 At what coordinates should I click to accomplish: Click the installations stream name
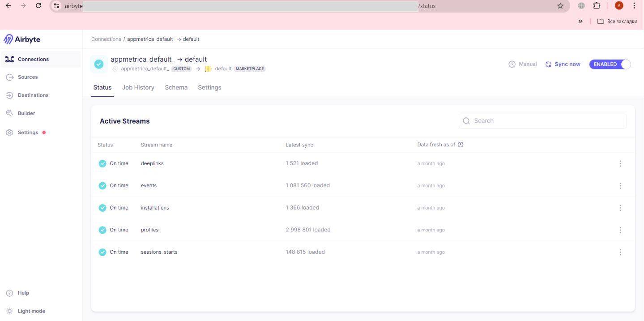tap(155, 208)
